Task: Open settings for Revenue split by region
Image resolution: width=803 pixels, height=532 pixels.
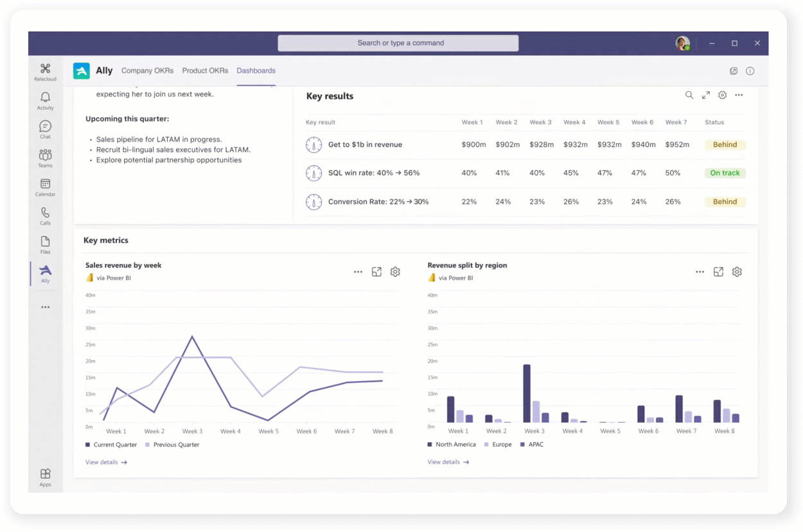Action: click(x=737, y=272)
